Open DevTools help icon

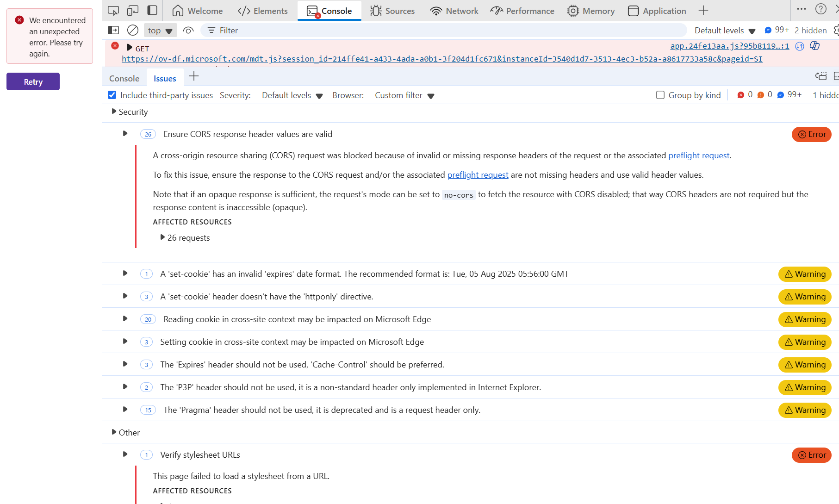pos(821,9)
